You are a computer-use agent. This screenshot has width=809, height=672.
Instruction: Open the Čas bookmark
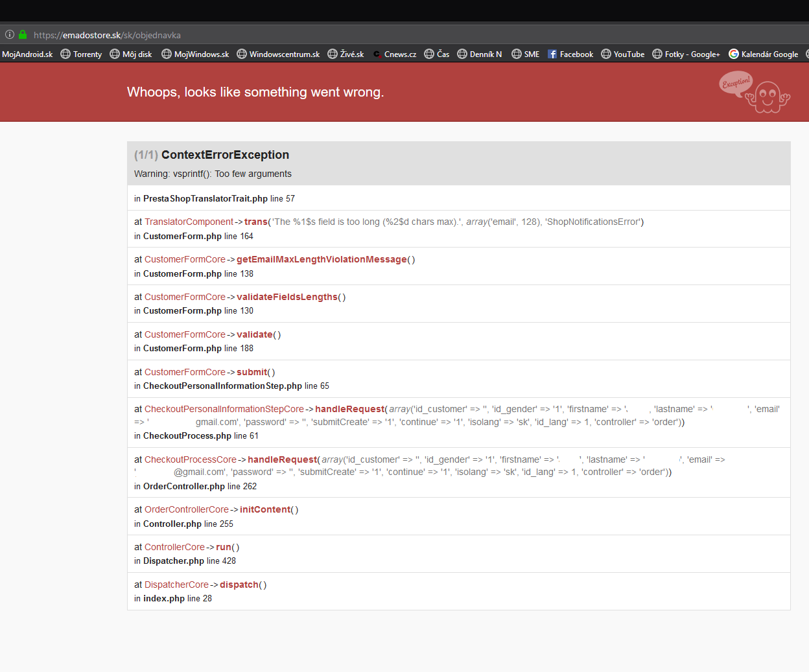point(436,54)
